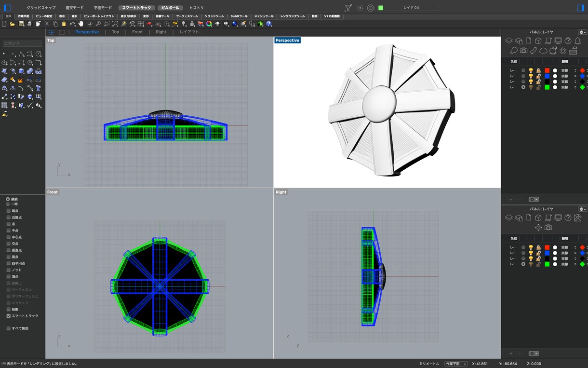588x368 pixels.
Task: Select the Box solid tool
Action: pos(21,71)
